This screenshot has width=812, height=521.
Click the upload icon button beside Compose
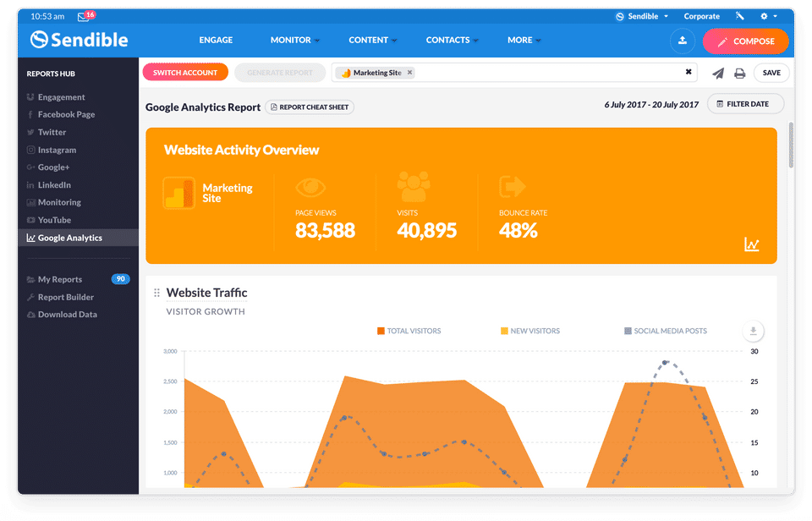tap(682, 41)
